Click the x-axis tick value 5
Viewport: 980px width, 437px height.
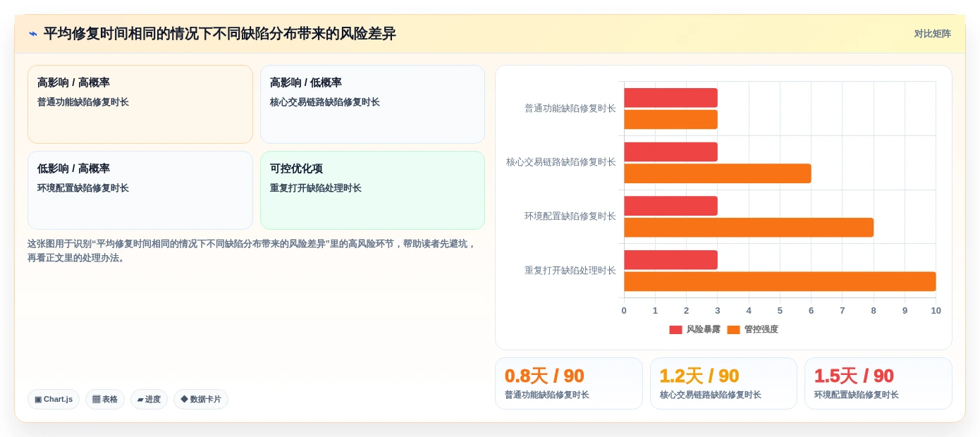780,311
